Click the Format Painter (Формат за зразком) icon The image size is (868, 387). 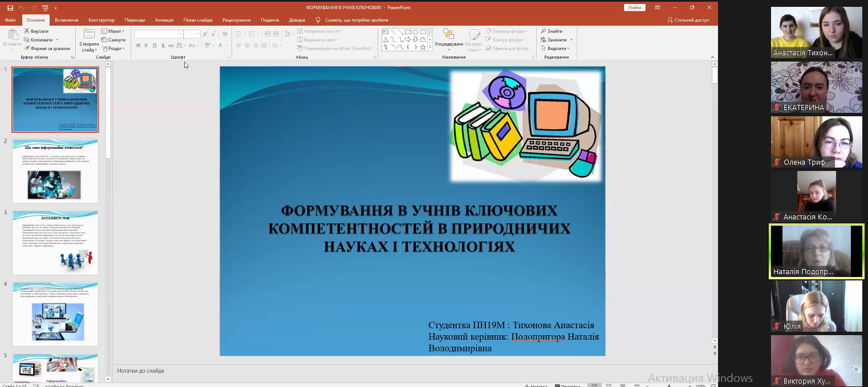27,48
